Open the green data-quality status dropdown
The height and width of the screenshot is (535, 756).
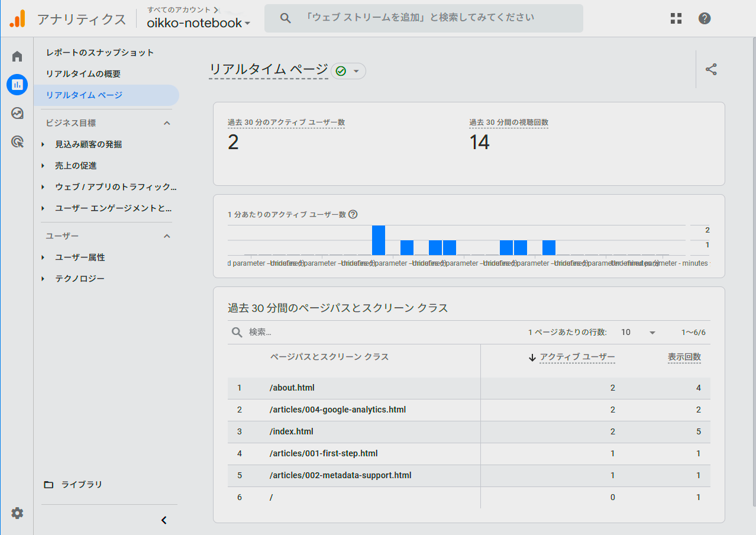tap(348, 70)
